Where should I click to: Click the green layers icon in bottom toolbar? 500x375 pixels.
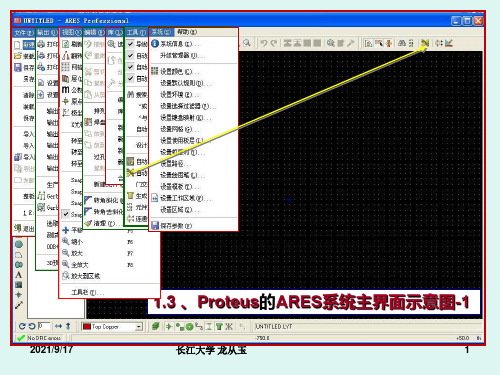(x=155, y=326)
